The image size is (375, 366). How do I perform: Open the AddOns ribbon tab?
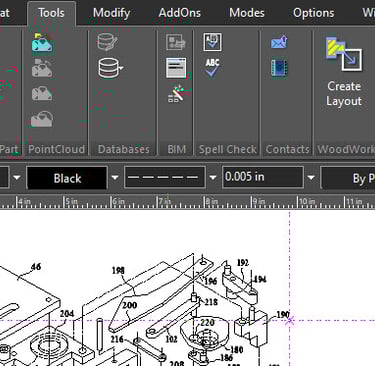180,13
